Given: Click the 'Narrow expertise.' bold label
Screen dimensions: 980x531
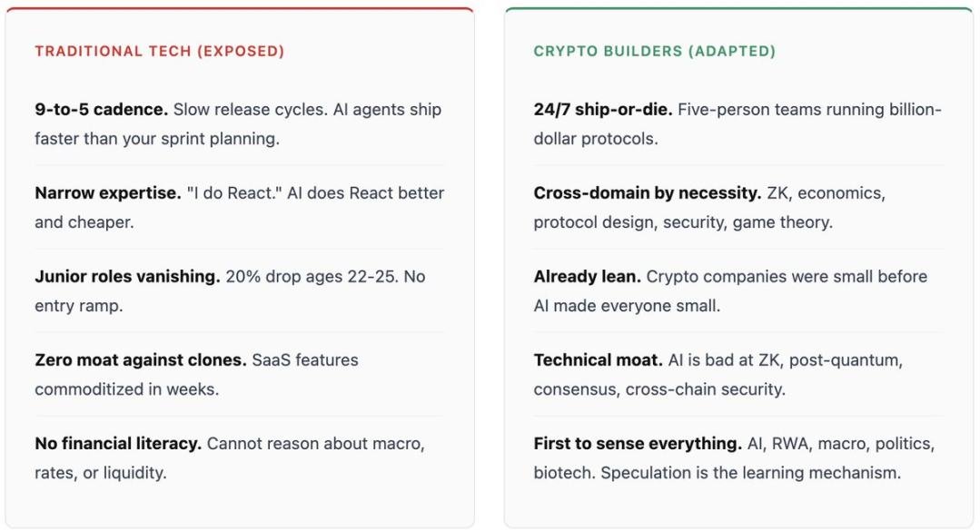Looking at the screenshot, I should [107, 193].
